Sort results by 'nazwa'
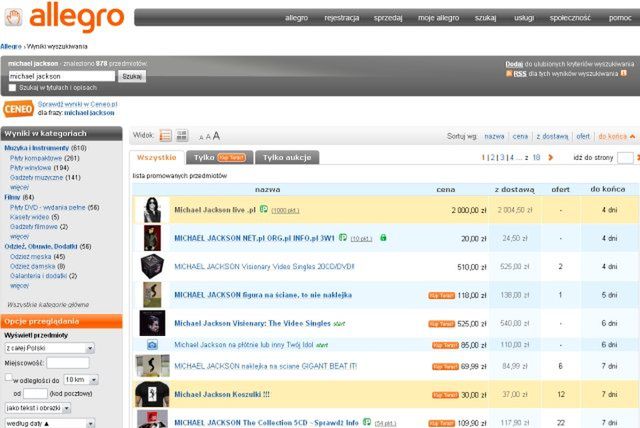The width and height of the screenshot is (640, 428). (x=494, y=136)
